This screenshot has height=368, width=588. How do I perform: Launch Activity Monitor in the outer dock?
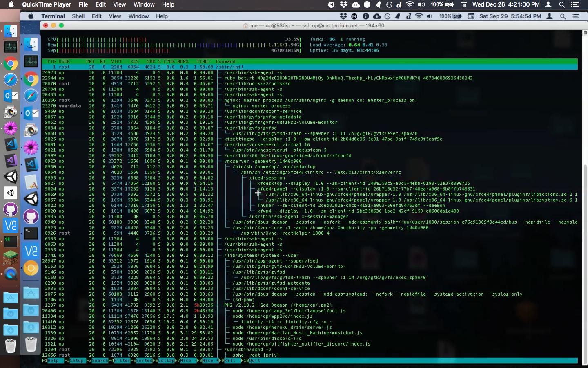pos(10,47)
